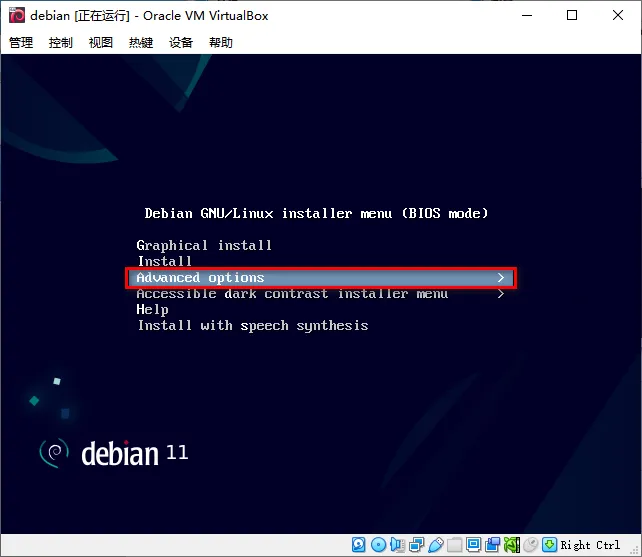This screenshot has height=557, width=642.
Task: Maximize the VirtualBox window
Action: (x=572, y=16)
